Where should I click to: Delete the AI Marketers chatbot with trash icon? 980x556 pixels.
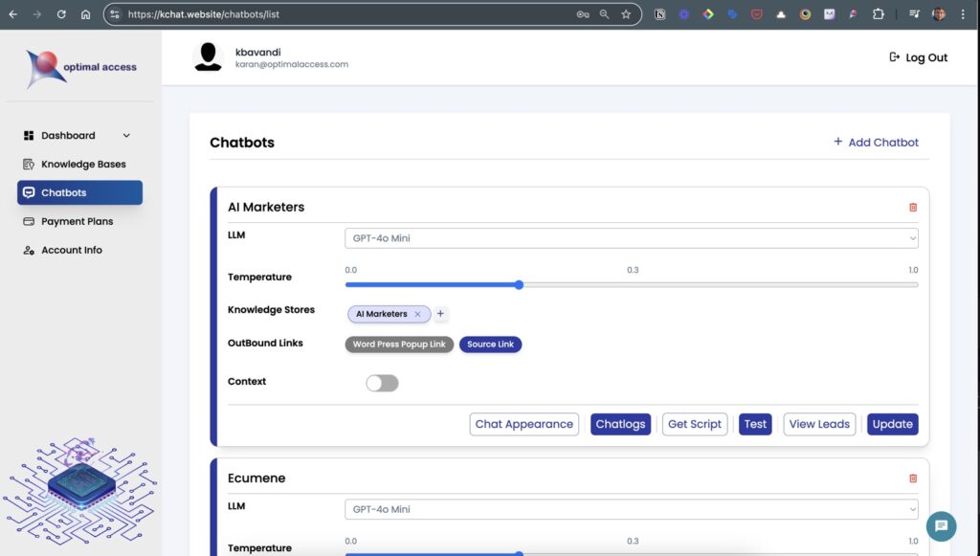pos(912,208)
